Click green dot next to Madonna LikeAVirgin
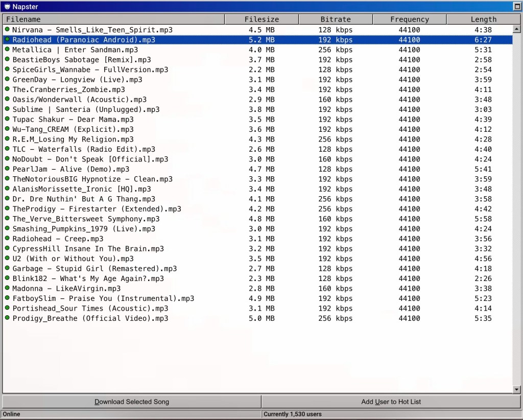Image resolution: width=523 pixels, height=420 pixels. 7,288
